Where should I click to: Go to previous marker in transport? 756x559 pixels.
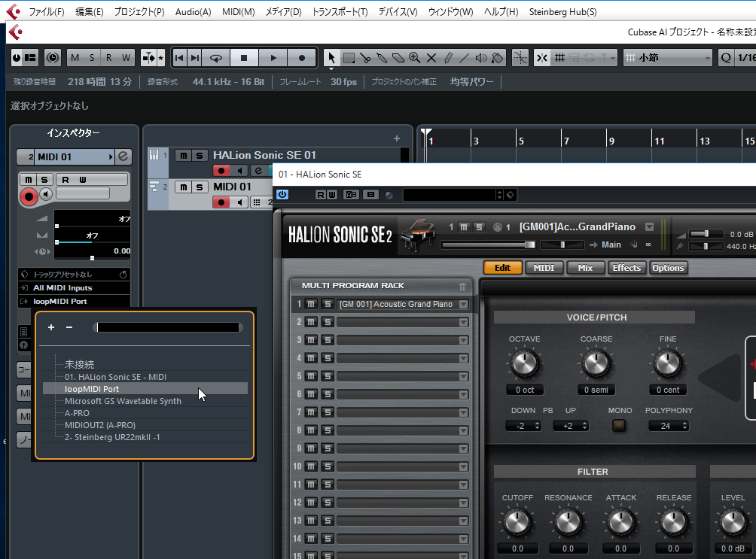(179, 59)
